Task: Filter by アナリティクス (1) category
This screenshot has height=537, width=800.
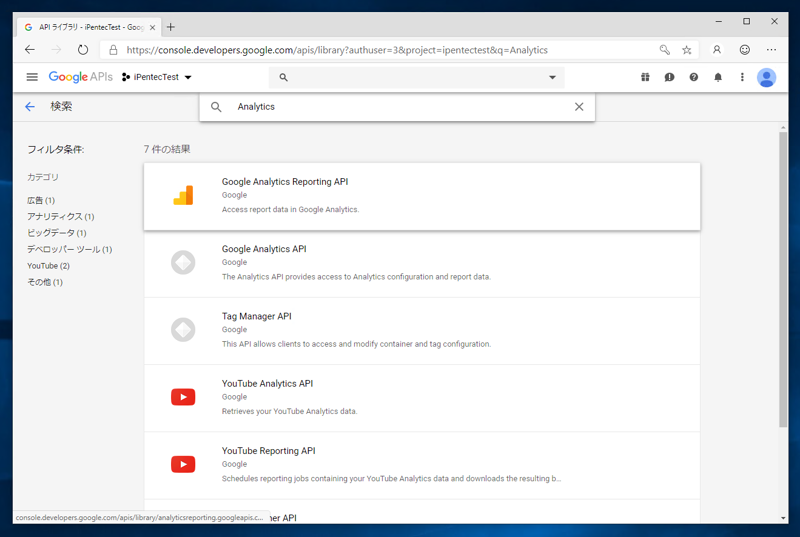Action: (x=61, y=217)
